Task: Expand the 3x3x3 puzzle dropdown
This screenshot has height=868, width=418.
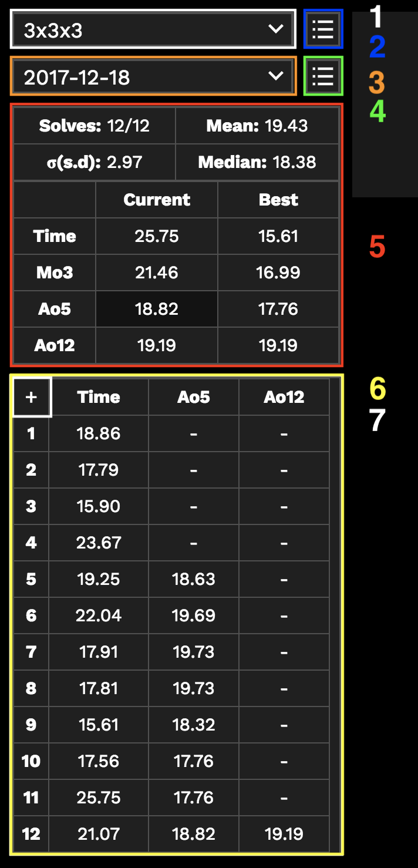Action: pyautogui.click(x=153, y=29)
